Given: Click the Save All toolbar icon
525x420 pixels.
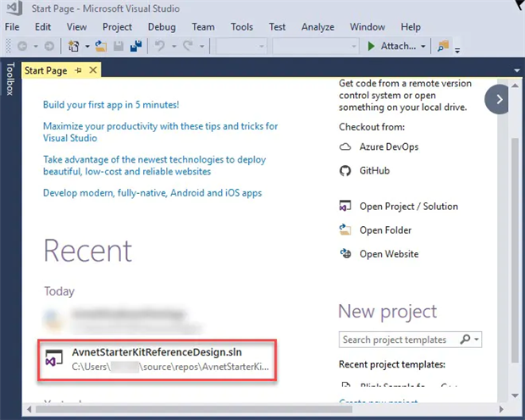Looking at the screenshot, I should tap(135, 47).
